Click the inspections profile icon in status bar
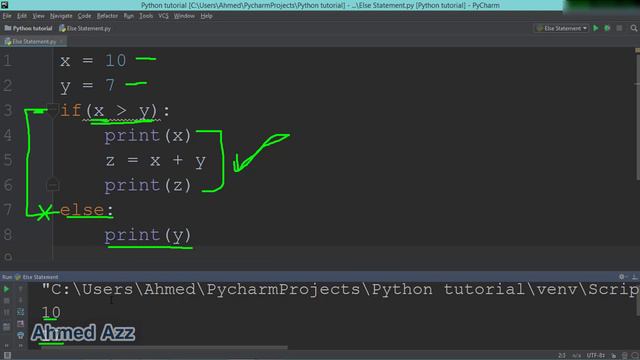This screenshot has height=360, width=640. [x=625, y=356]
